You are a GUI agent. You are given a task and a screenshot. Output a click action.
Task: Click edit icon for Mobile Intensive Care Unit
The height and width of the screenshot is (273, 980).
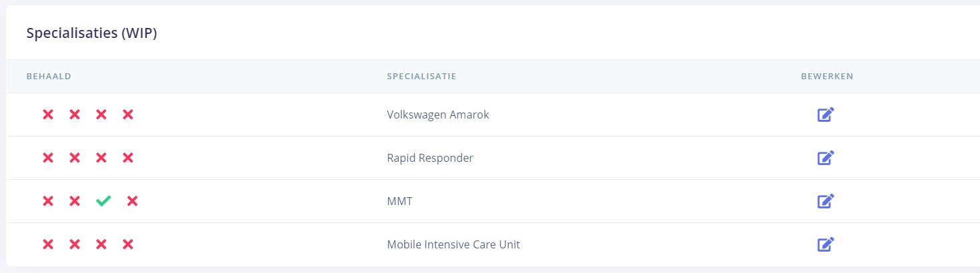point(825,244)
